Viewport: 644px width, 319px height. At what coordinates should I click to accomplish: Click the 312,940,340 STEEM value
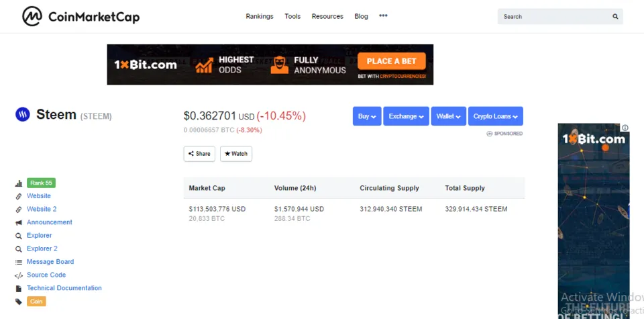coord(391,210)
